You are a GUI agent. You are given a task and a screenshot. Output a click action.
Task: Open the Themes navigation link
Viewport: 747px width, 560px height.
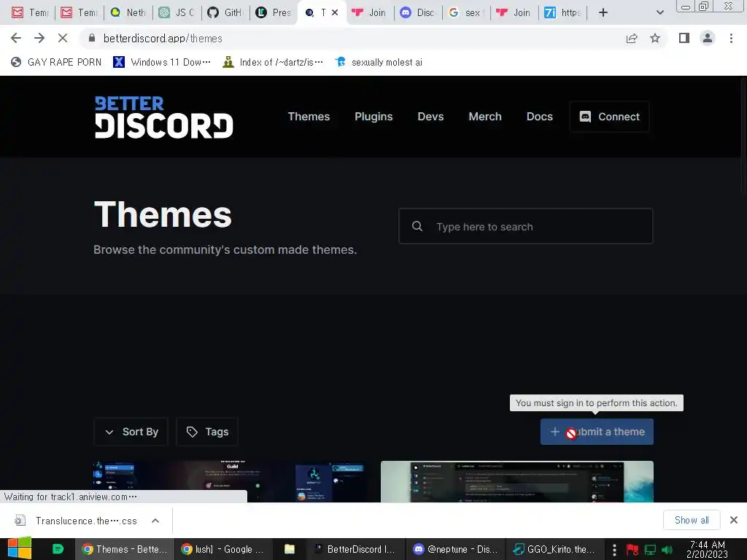(x=309, y=117)
